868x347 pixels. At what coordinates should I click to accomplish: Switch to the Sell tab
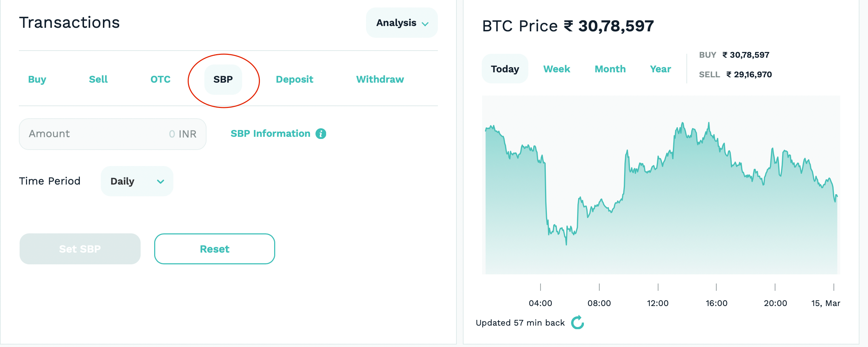pos(98,79)
